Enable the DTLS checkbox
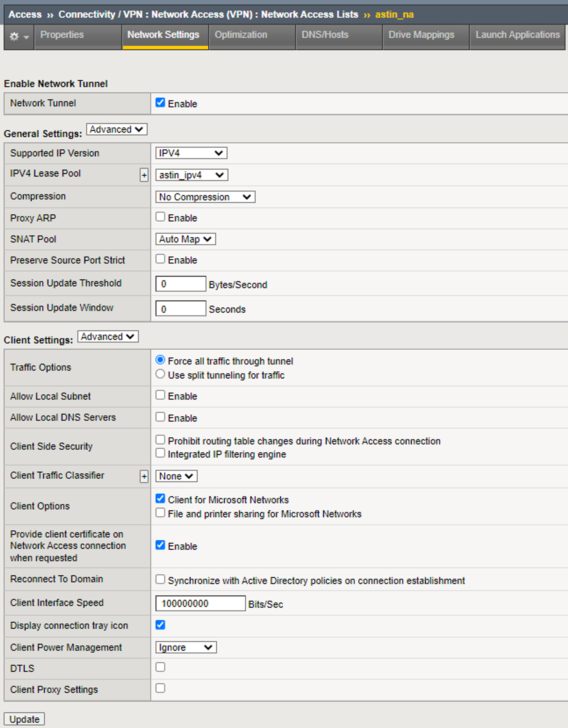 point(160,667)
